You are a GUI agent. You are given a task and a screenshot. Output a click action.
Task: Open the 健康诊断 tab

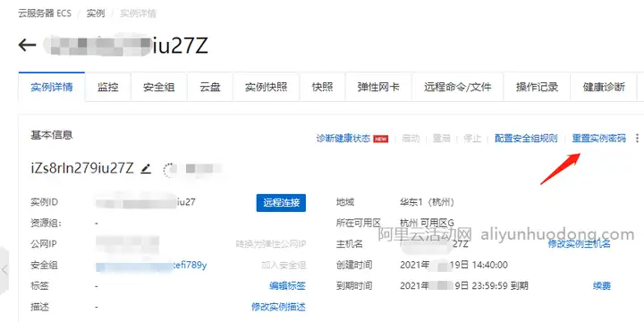(x=604, y=87)
